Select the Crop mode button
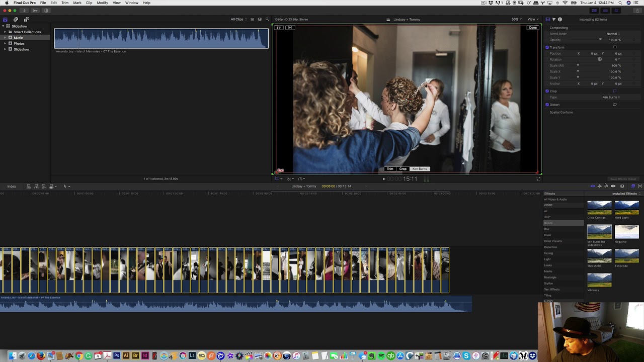Screen dimensions: 644x362 (x=403, y=169)
